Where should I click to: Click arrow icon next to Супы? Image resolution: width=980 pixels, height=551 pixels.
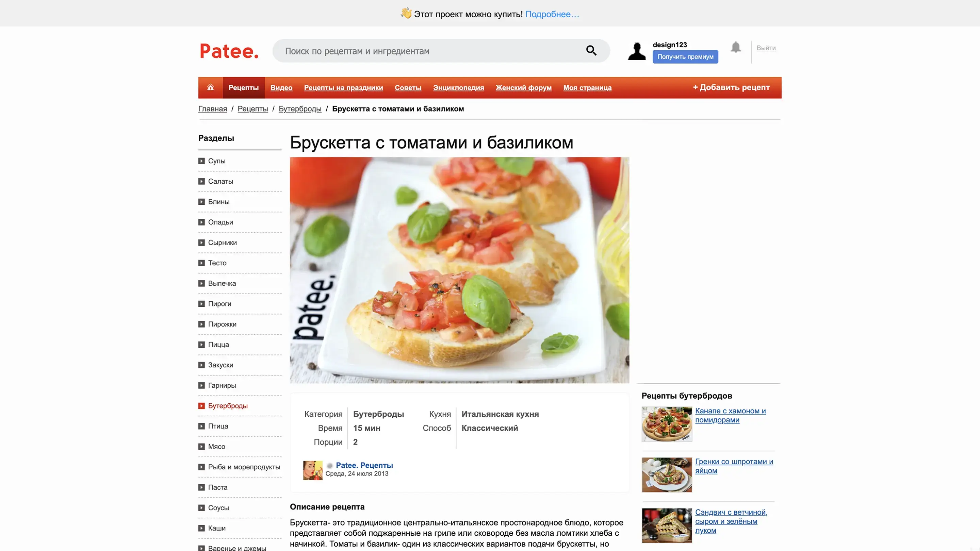202,161
